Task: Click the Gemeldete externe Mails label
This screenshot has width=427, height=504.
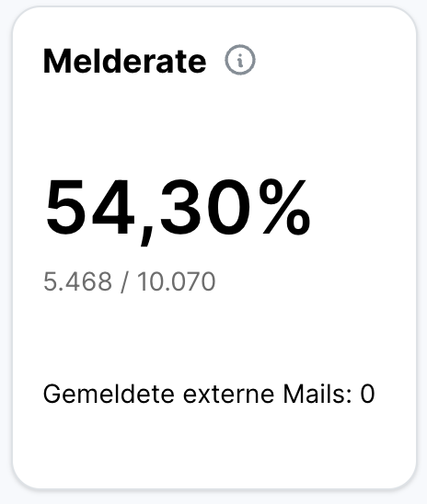Action: pos(197,394)
